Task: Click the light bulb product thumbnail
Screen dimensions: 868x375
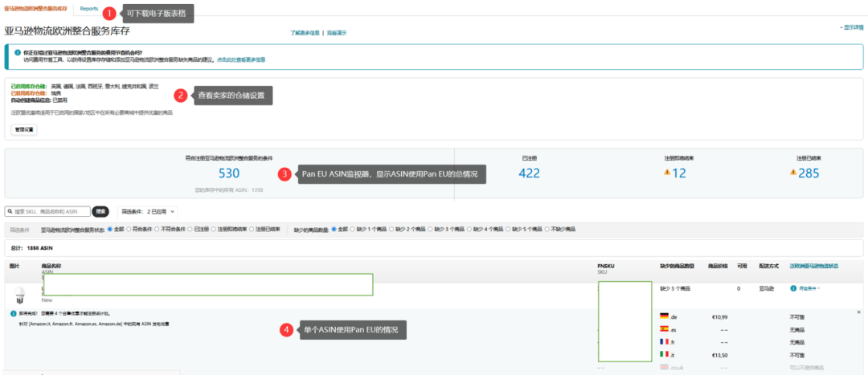Action: click(x=20, y=295)
